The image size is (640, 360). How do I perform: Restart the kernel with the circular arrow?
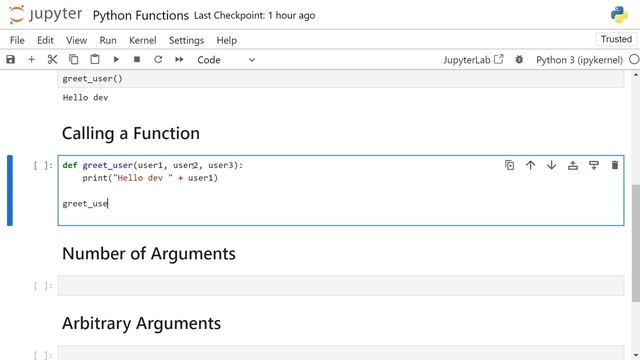(x=158, y=60)
